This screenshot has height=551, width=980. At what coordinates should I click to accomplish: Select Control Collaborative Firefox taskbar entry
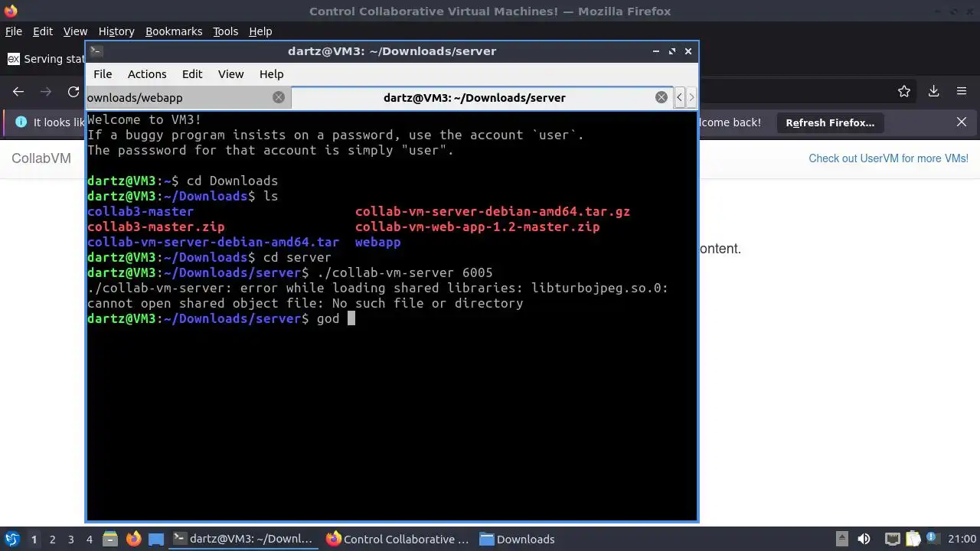398,539
